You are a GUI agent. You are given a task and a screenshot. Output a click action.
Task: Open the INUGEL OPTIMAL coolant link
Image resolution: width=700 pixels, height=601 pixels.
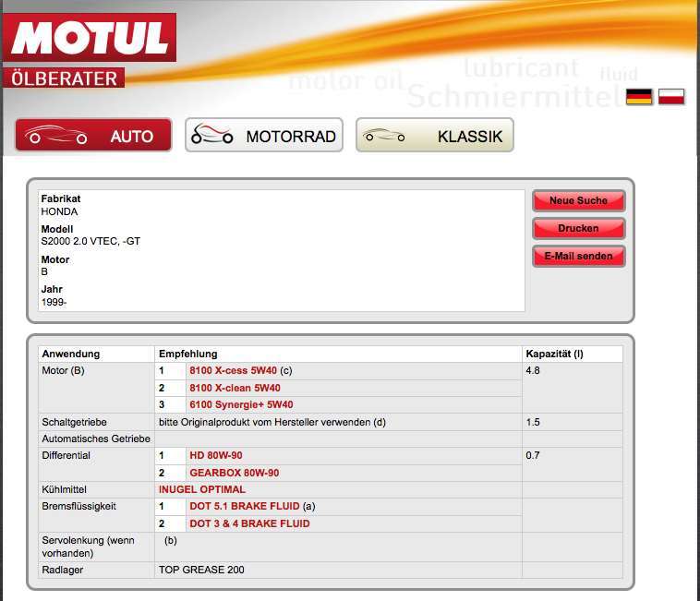(202, 489)
